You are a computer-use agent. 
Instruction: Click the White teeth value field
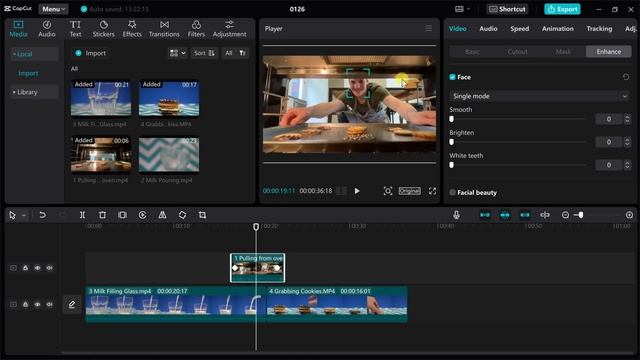coord(609,165)
